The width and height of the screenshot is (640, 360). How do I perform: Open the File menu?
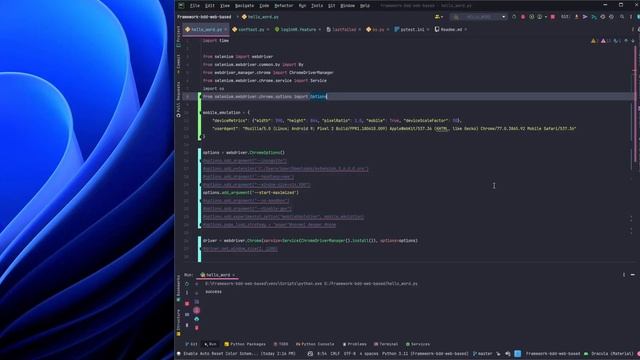[195, 6]
